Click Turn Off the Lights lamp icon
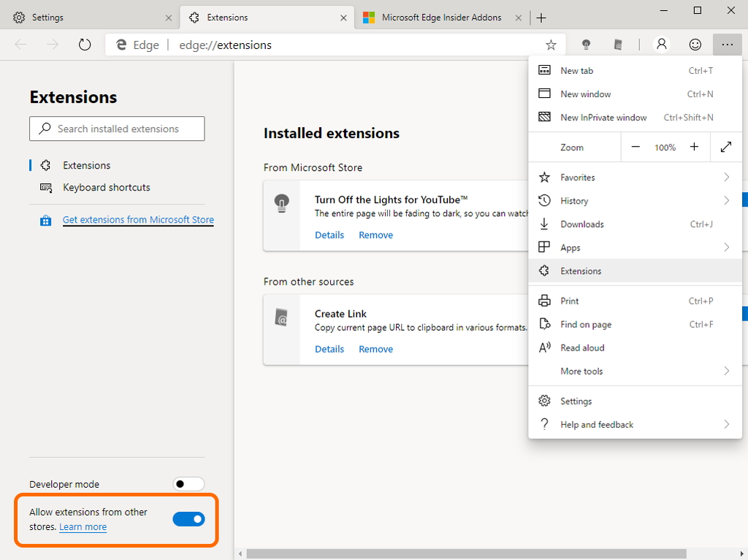The width and height of the screenshot is (748, 560). click(282, 204)
